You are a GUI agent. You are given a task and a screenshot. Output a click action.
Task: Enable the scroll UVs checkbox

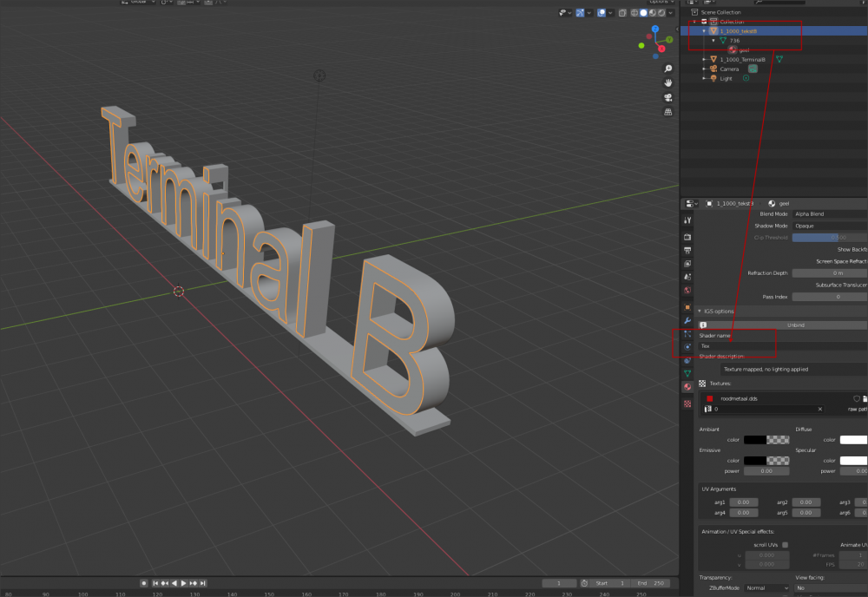click(785, 545)
